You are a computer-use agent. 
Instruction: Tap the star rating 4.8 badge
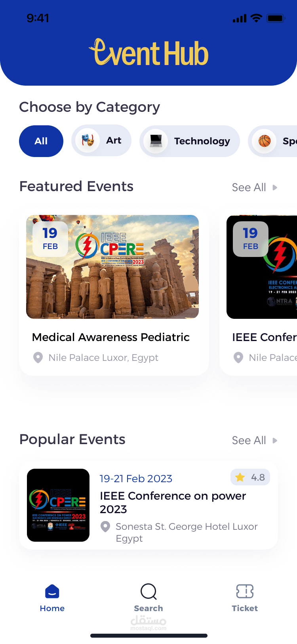[x=250, y=477]
